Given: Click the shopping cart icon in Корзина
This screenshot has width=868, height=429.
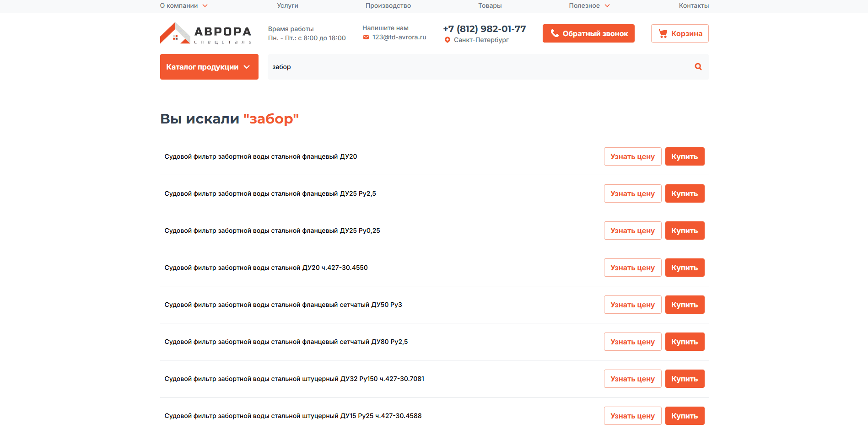Looking at the screenshot, I should (x=662, y=33).
